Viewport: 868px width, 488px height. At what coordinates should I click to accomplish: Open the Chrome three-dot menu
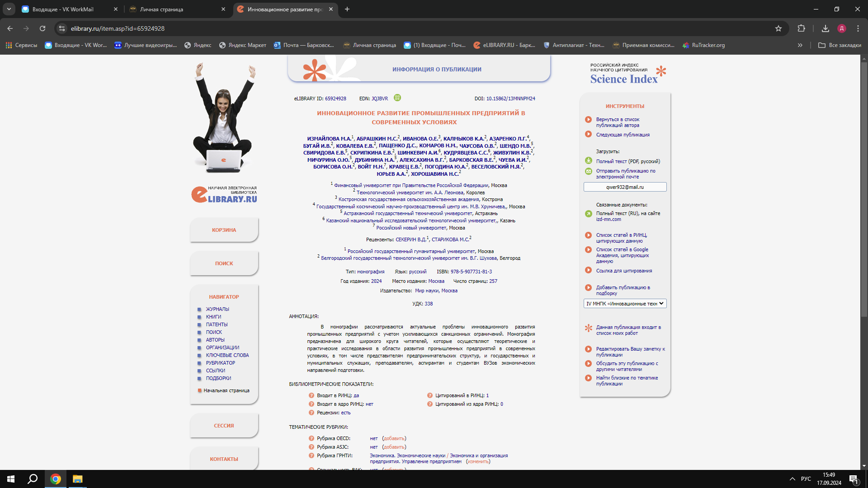point(858,28)
